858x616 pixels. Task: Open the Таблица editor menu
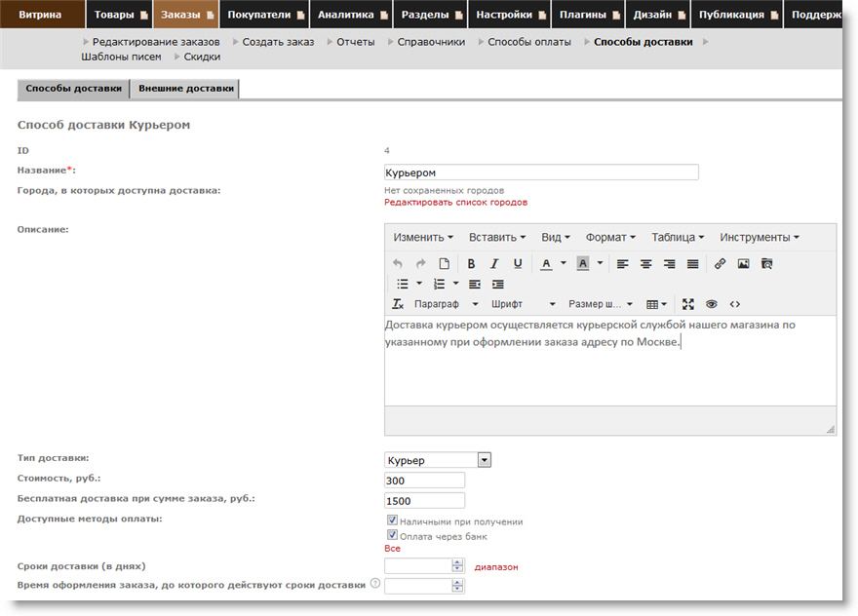(x=678, y=238)
